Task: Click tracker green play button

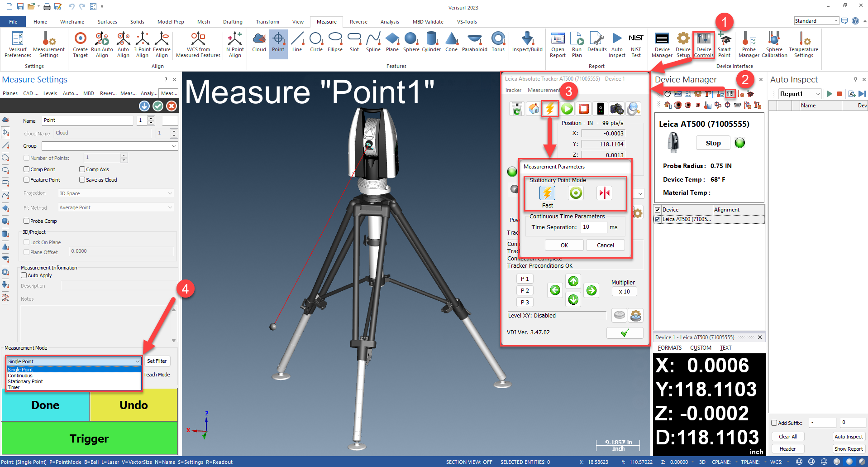Action: click(x=567, y=109)
